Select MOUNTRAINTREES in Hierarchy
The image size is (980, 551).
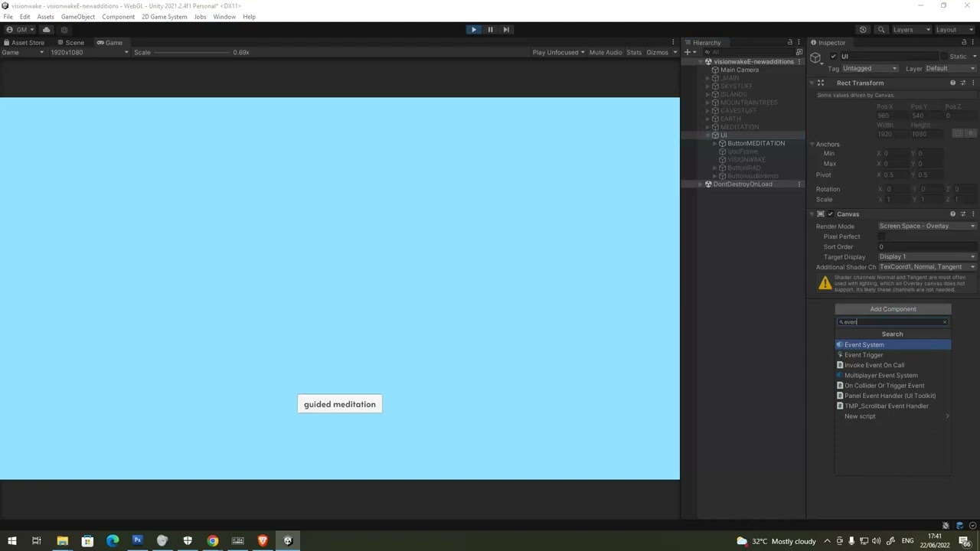click(749, 103)
